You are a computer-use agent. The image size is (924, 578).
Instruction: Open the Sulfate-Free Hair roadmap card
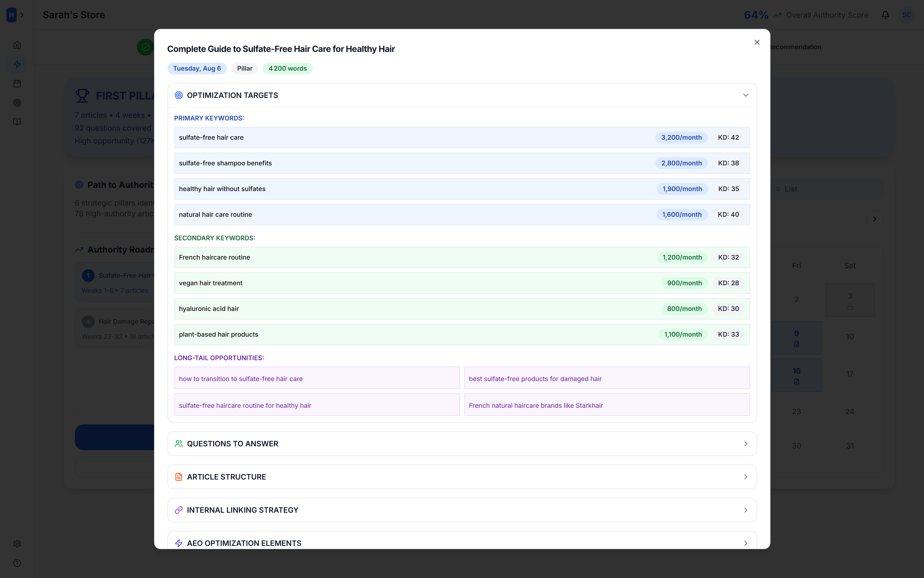[x=115, y=283]
